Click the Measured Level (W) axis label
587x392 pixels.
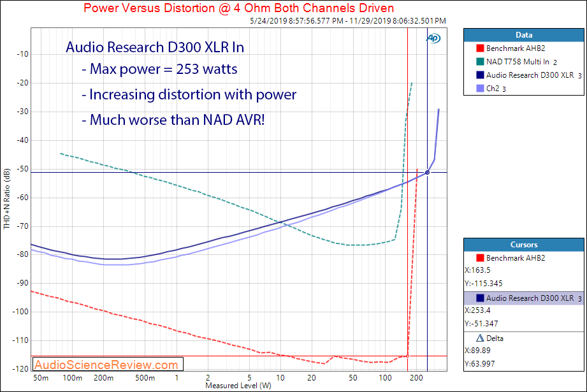tap(238, 385)
